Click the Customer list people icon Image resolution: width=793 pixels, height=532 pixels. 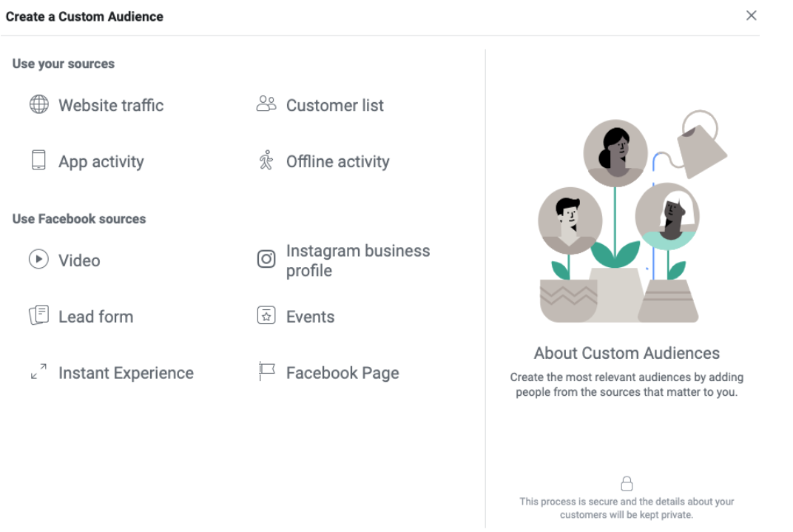point(266,105)
